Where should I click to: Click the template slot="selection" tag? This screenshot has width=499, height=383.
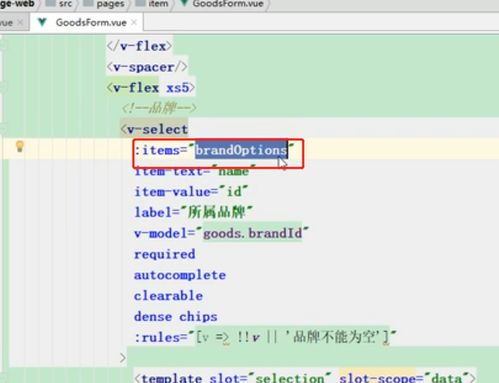[x=304, y=378]
